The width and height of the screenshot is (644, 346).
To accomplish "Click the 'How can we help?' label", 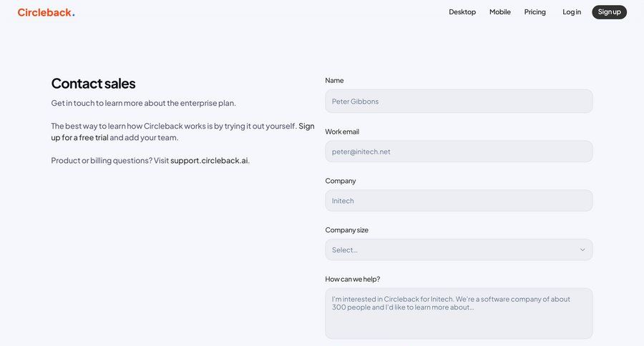I will pyautogui.click(x=353, y=279).
